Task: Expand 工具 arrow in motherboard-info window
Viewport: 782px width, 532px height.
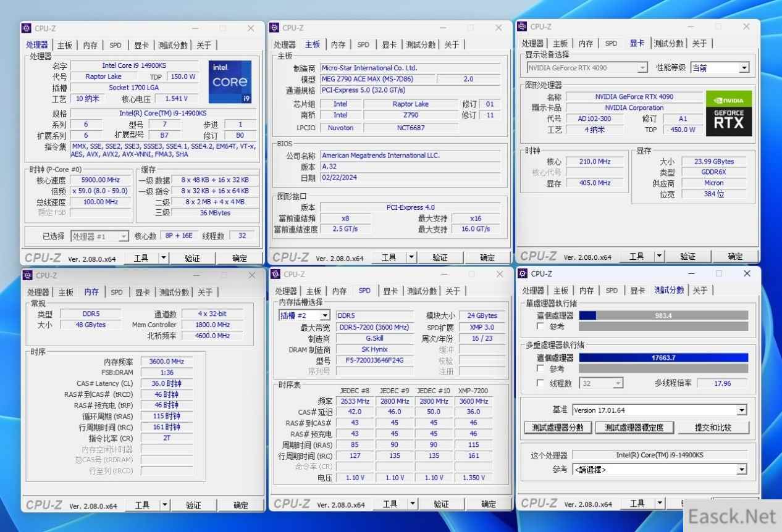Action: pos(411,257)
